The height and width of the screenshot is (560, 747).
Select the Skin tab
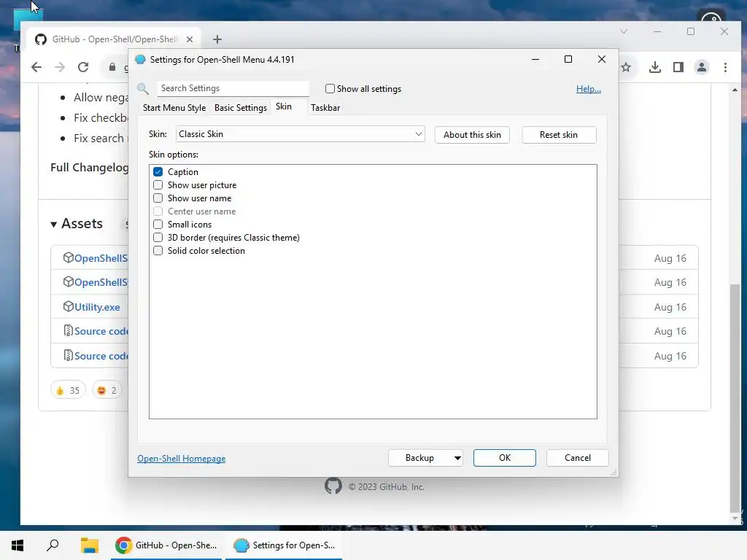(x=284, y=106)
